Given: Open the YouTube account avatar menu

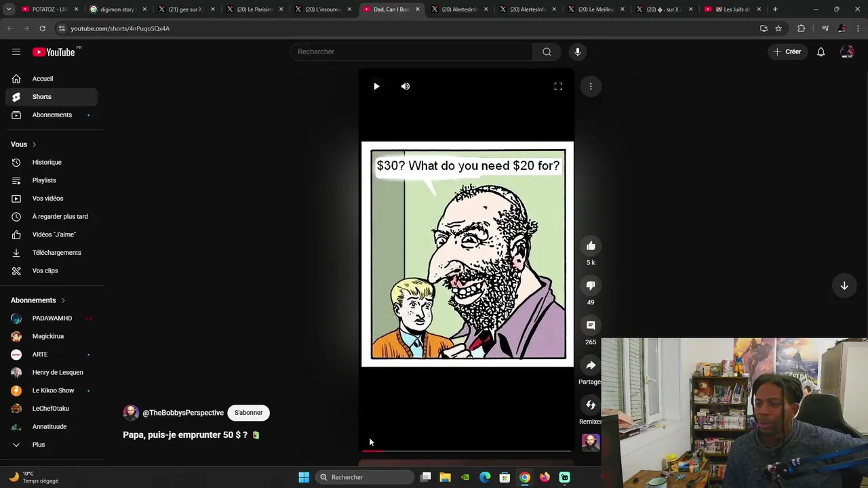Looking at the screenshot, I should (847, 52).
